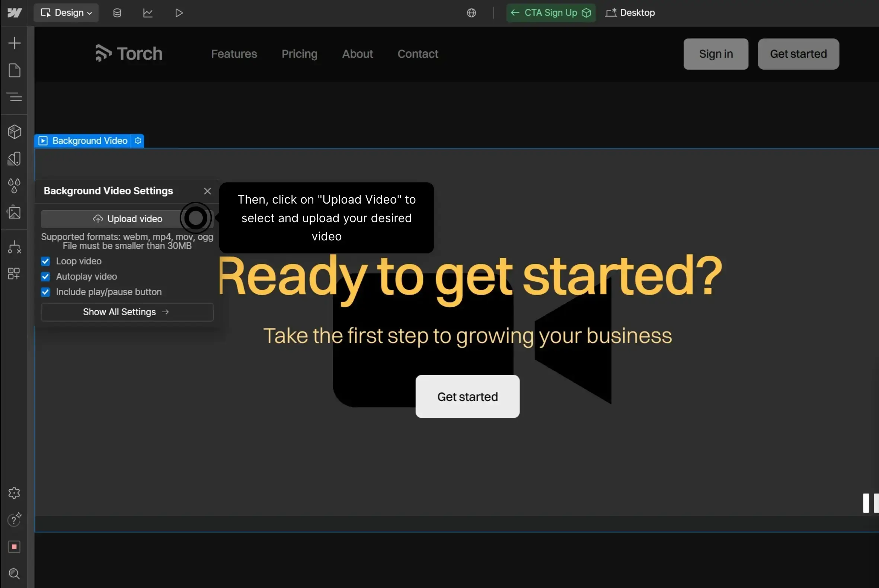Open the Pages panel icon
Image resolution: width=879 pixels, height=588 pixels.
14,70
